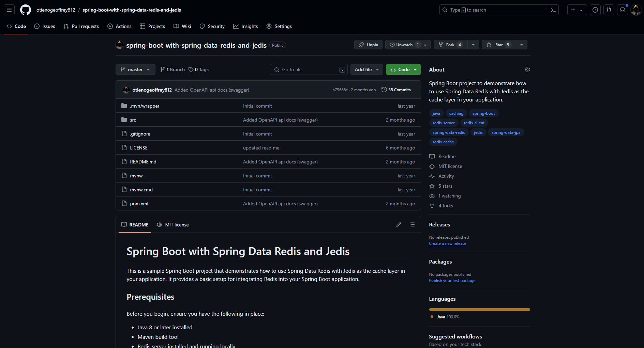This screenshot has width=644, height=348.
Task: Open the GitHub homepage logo
Action: coord(26,10)
